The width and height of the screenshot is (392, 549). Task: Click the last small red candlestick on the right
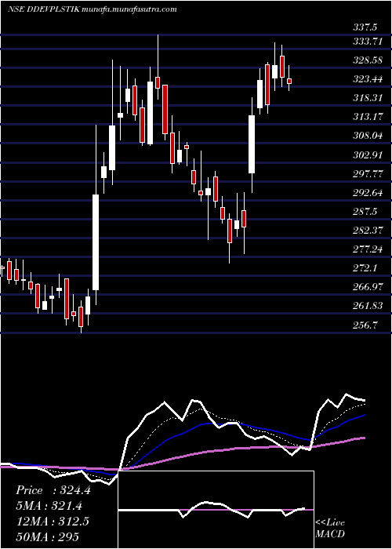tap(289, 82)
